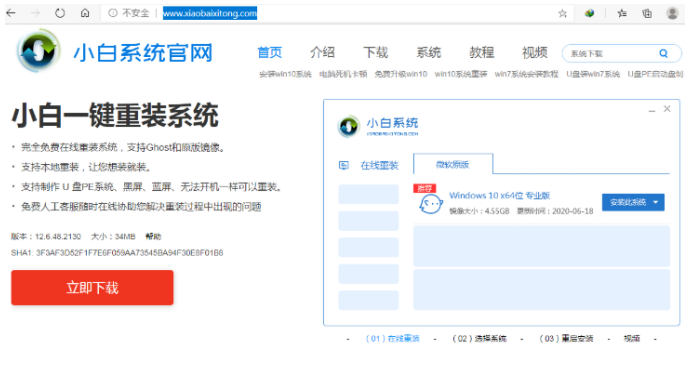Click the 在线重装 monitor icon

(344, 165)
